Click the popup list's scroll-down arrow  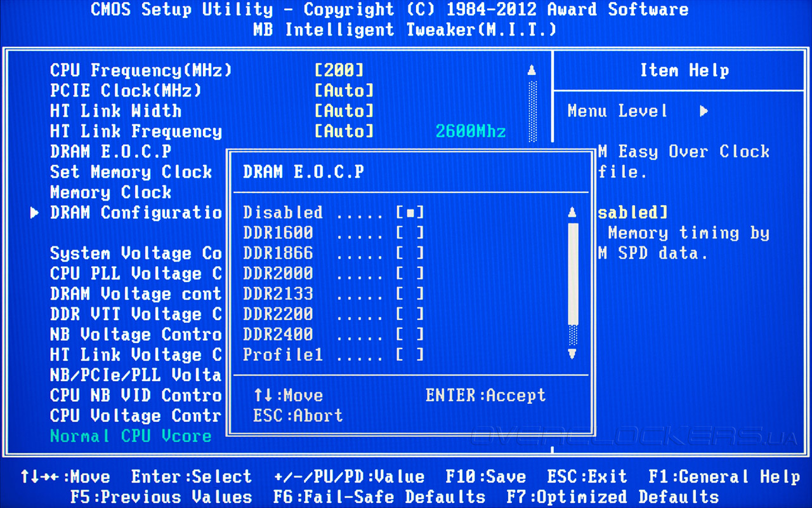coord(572,354)
